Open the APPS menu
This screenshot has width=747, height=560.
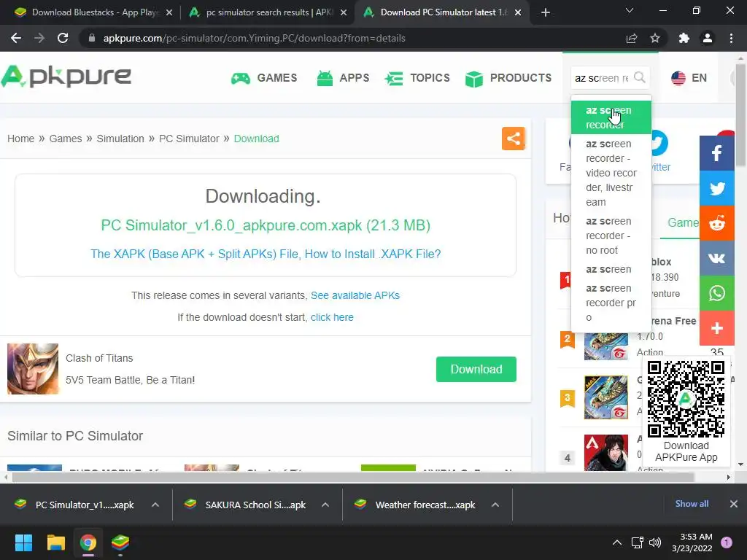(343, 77)
